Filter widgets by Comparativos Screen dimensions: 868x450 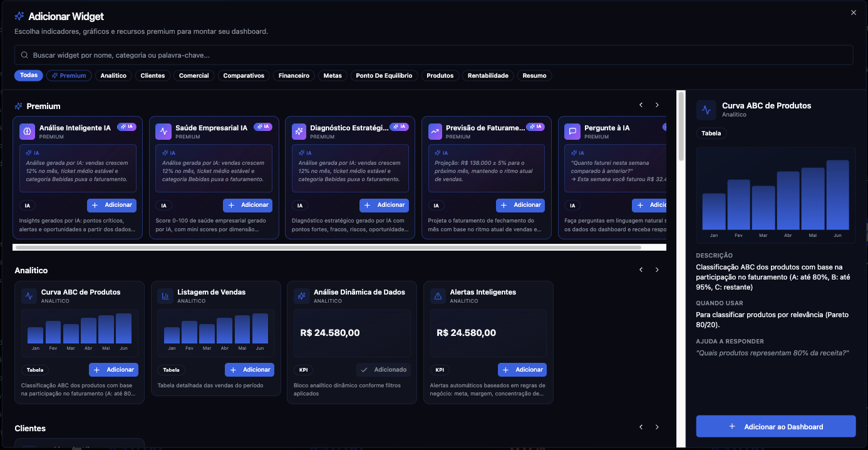(244, 76)
